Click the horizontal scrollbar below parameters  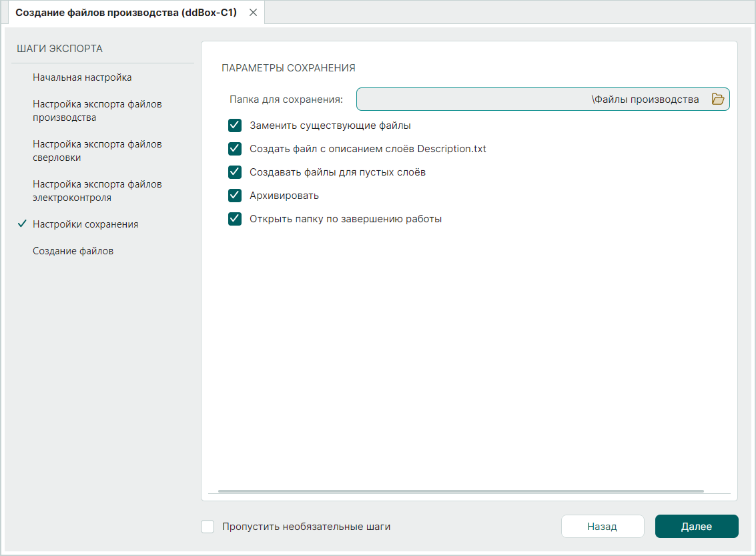pyautogui.click(x=460, y=491)
